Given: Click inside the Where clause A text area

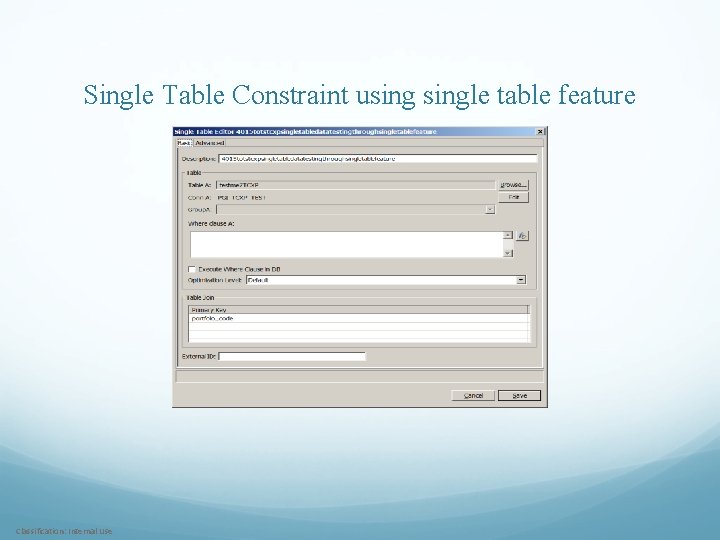Looking at the screenshot, I should 347,244.
